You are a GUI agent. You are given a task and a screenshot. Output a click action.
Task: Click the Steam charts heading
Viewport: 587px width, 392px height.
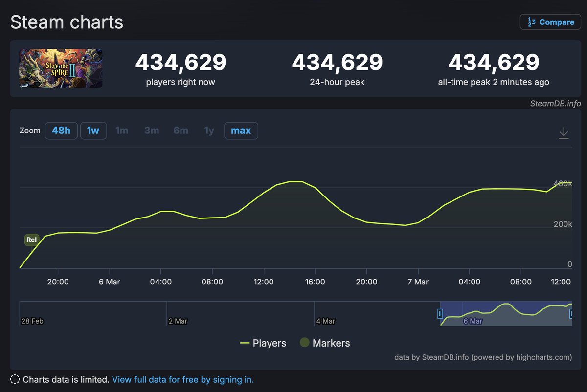pyautogui.click(x=67, y=22)
